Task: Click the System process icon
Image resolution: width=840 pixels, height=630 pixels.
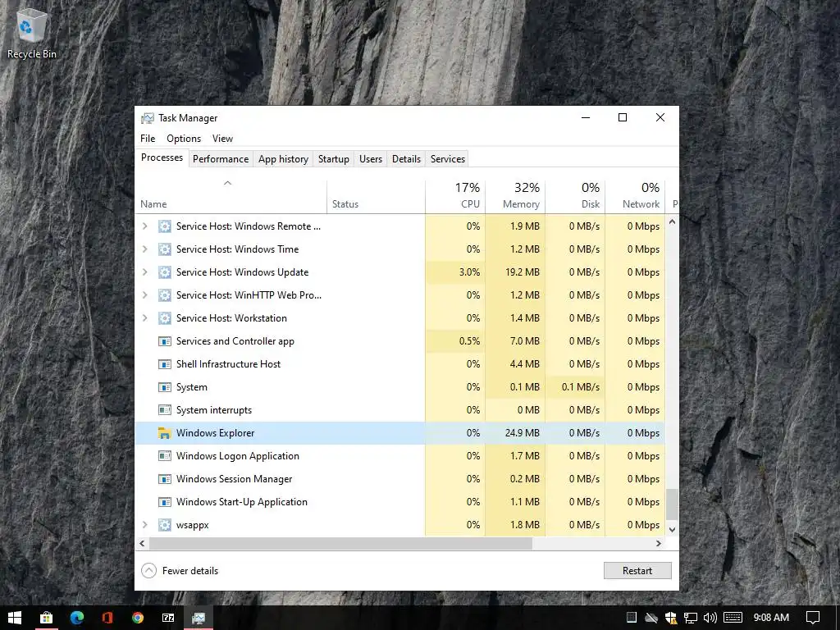Action: (x=164, y=387)
